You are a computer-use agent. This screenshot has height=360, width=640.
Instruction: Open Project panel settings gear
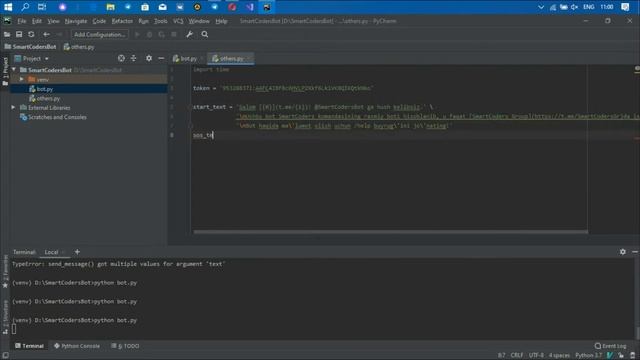[149, 58]
